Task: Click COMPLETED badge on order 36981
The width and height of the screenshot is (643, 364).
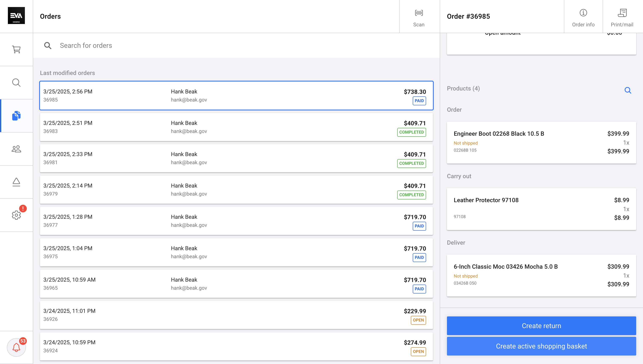Action: pos(411,163)
